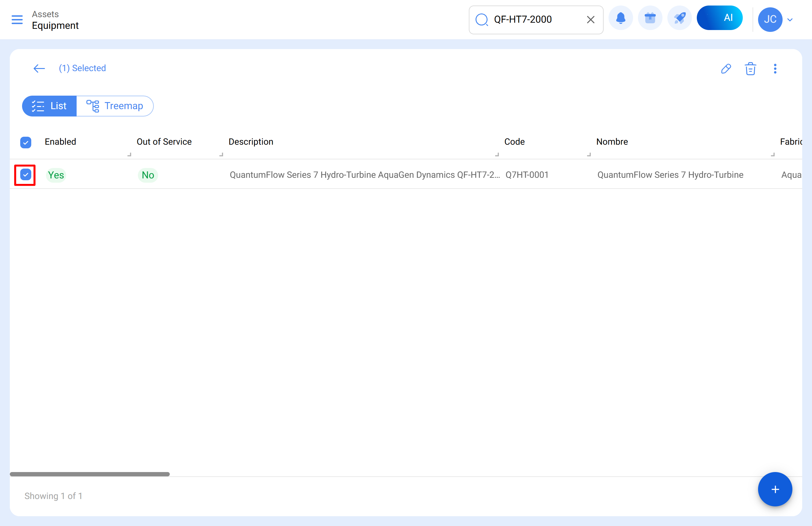Go back using the arrow above the list

pyautogui.click(x=39, y=68)
